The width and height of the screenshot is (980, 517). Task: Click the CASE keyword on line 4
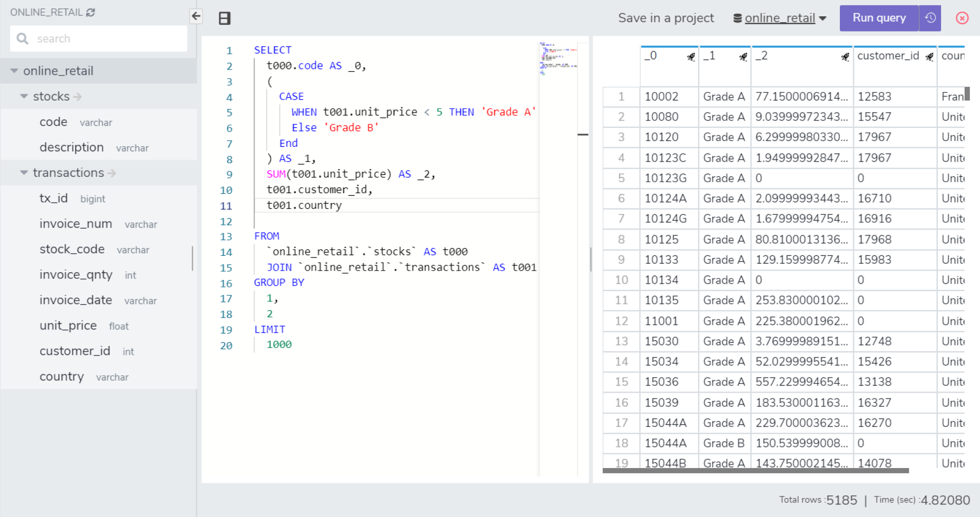(x=291, y=96)
